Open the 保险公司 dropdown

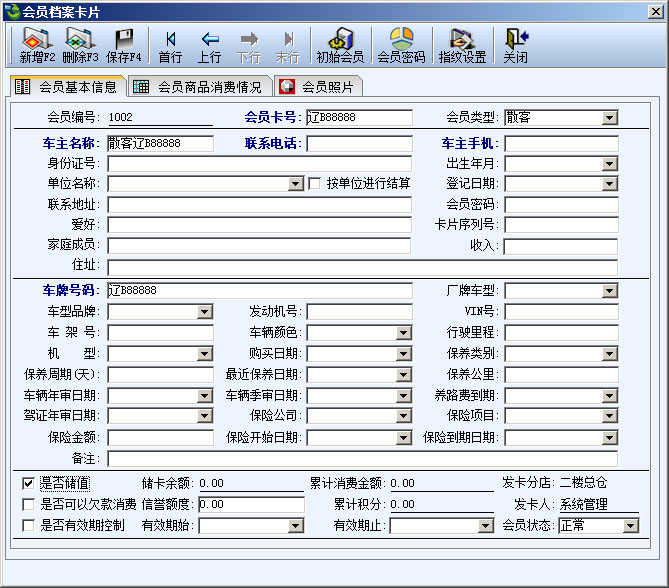403,416
